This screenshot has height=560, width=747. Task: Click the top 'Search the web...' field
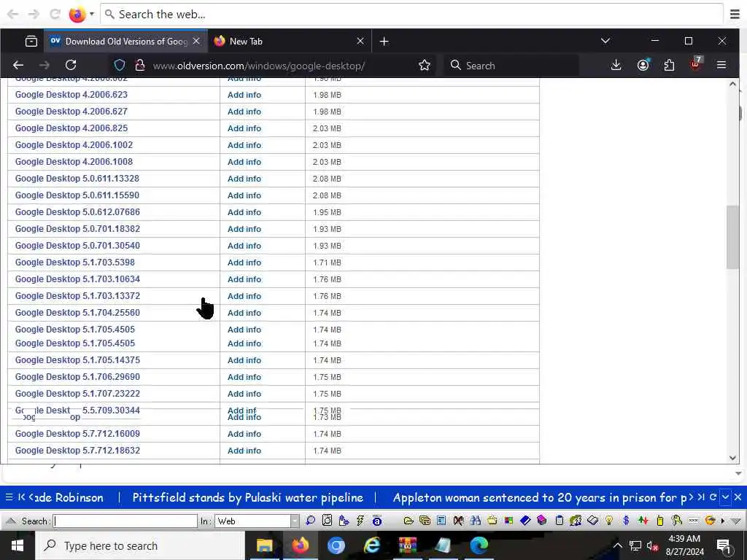[411, 15]
